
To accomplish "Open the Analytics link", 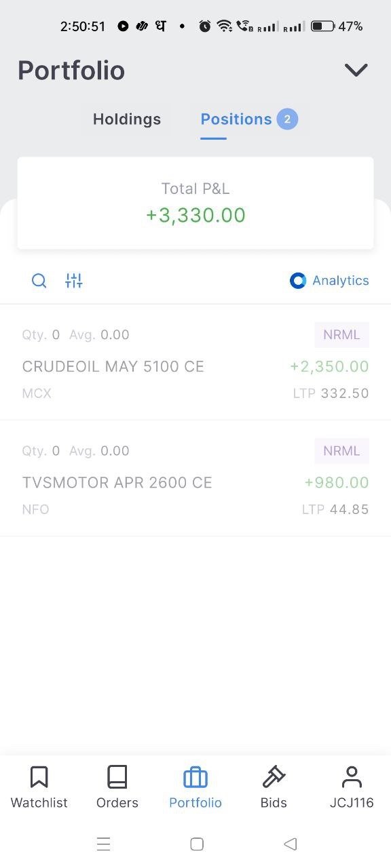I will [x=329, y=281].
